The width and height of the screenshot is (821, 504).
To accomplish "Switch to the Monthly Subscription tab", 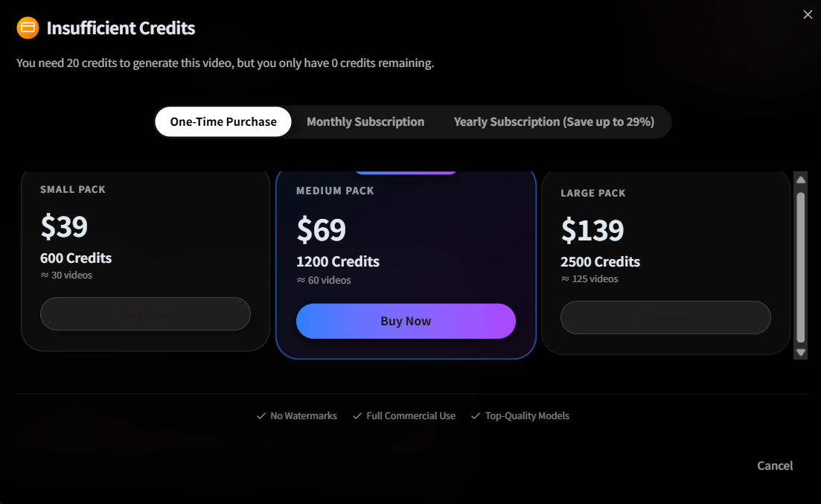I will (x=365, y=121).
